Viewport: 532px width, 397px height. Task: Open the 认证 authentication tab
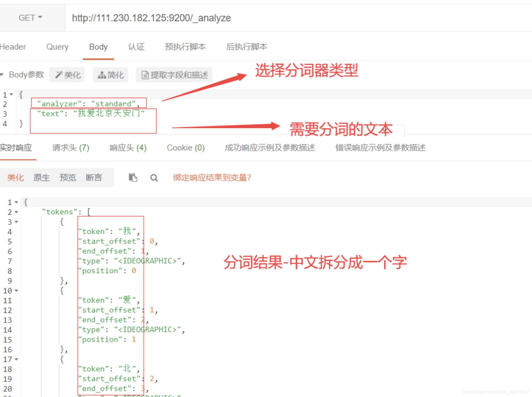tap(136, 47)
